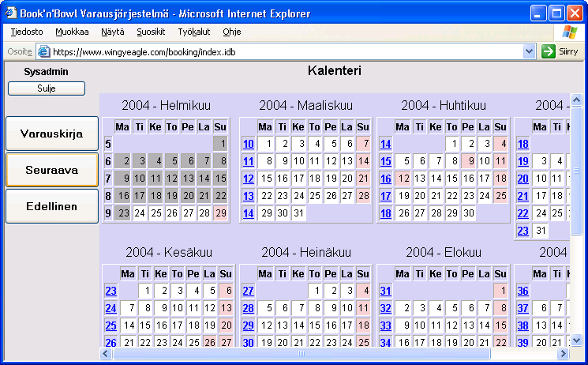Click the horizontal scrollbar right arrow

click(564, 354)
